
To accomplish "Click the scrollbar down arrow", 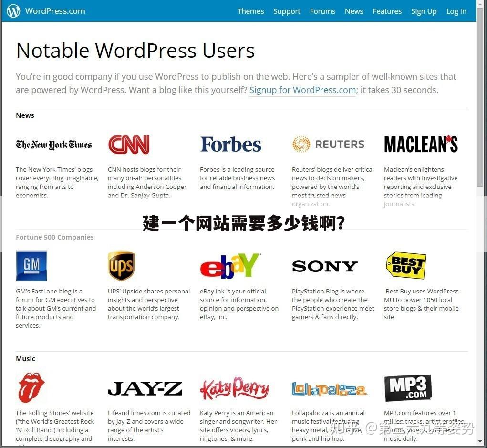I will (480, 441).
